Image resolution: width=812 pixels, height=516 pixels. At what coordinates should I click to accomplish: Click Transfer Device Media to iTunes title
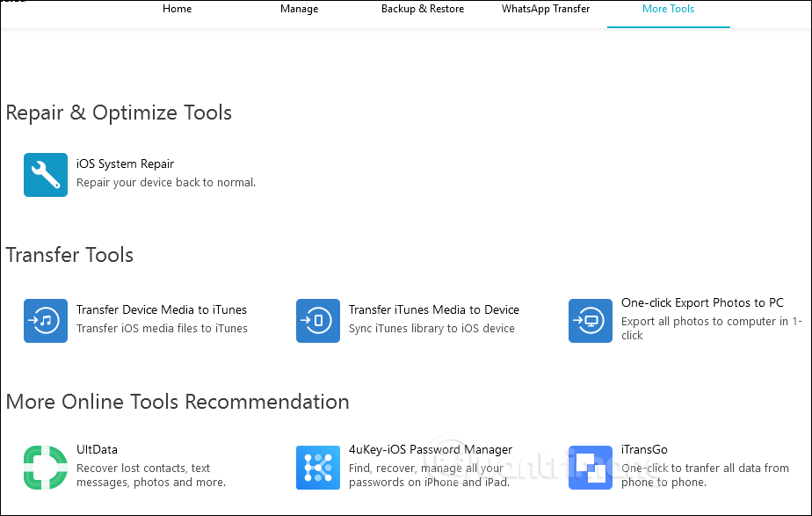tap(162, 309)
